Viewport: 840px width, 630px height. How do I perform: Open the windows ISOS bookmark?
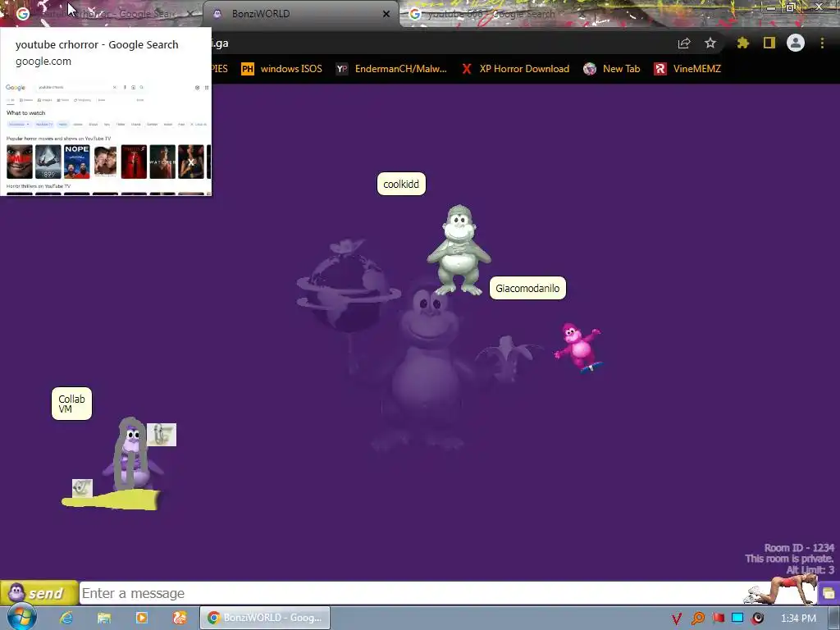tap(282, 69)
